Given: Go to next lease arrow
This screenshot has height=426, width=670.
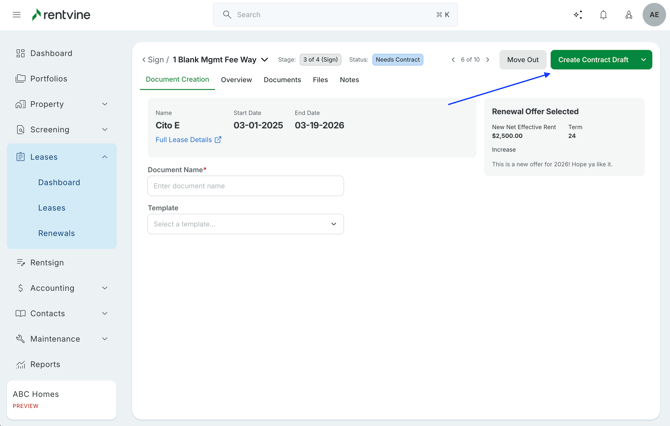Looking at the screenshot, I should pyautogui.click(x=488, y=60).
